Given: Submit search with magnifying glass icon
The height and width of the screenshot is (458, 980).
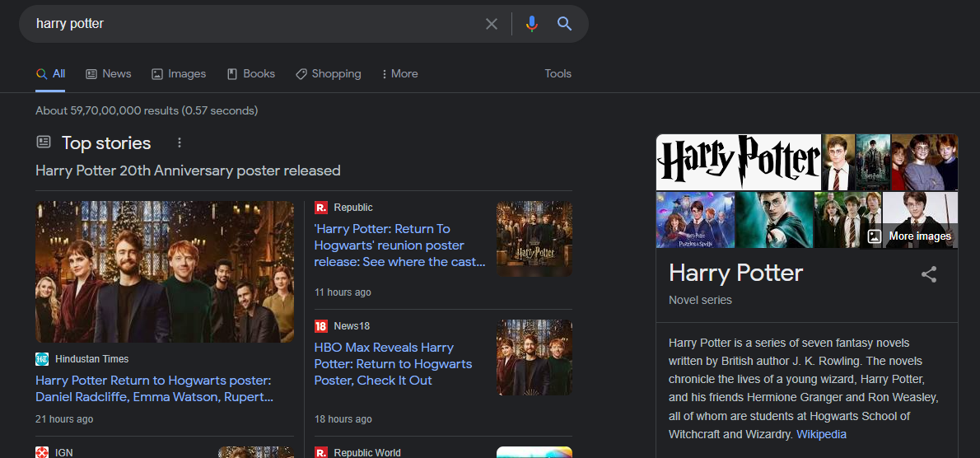Looking at the screenshot, I should tap(564, 24).
